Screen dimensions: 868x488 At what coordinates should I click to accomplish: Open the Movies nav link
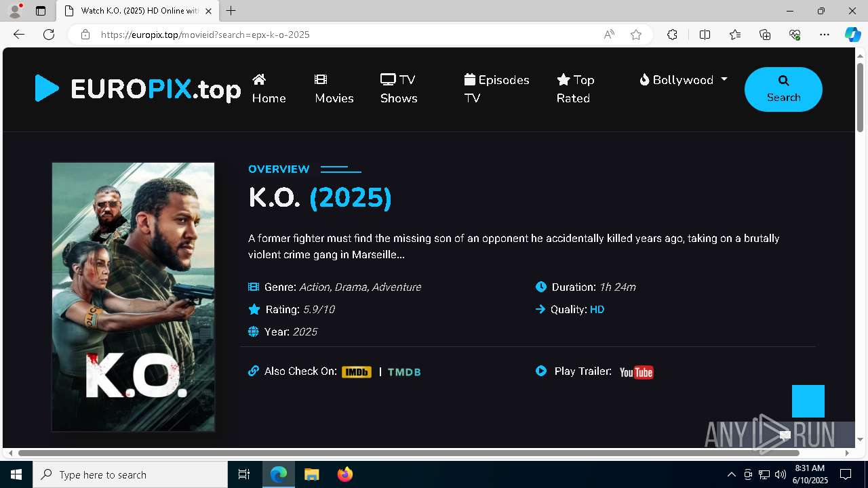pos(334,89)
